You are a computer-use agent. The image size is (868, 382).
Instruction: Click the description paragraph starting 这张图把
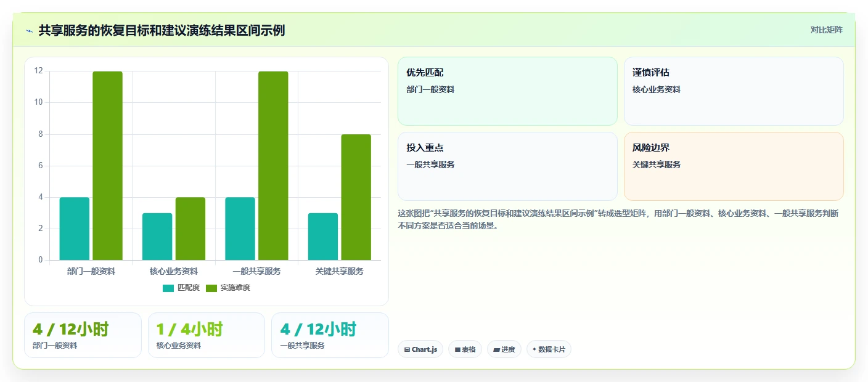[x=618, y=219]
